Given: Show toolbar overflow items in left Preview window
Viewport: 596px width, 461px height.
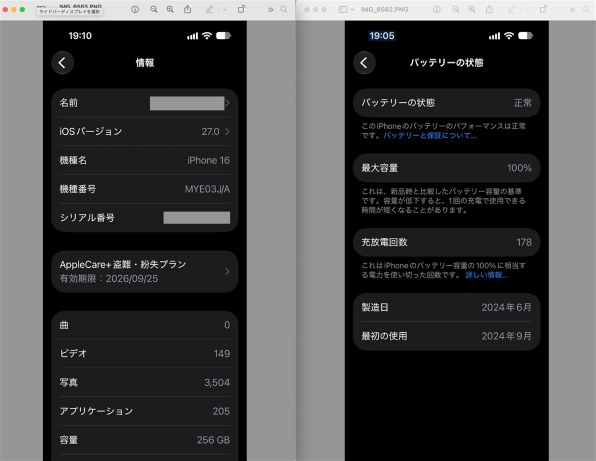Looking at the screenshot, I should [x=270, y=10].
